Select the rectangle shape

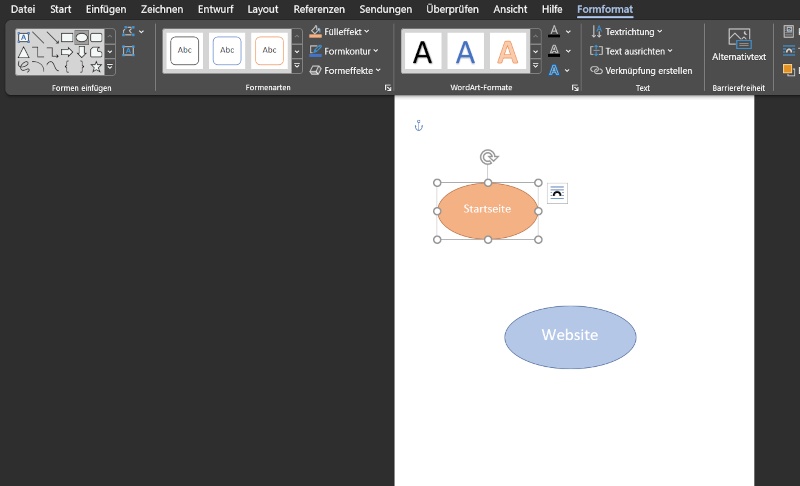(67, 37)
